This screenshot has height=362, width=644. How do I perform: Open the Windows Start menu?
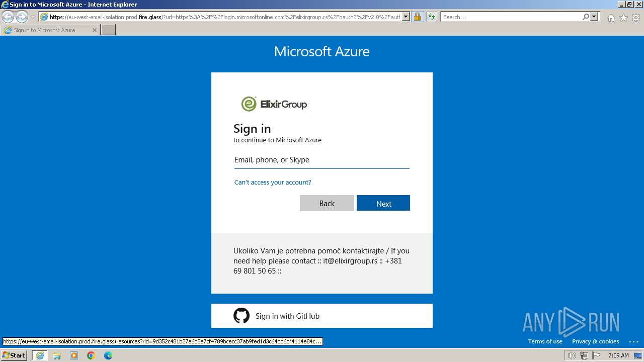point(14,355)
